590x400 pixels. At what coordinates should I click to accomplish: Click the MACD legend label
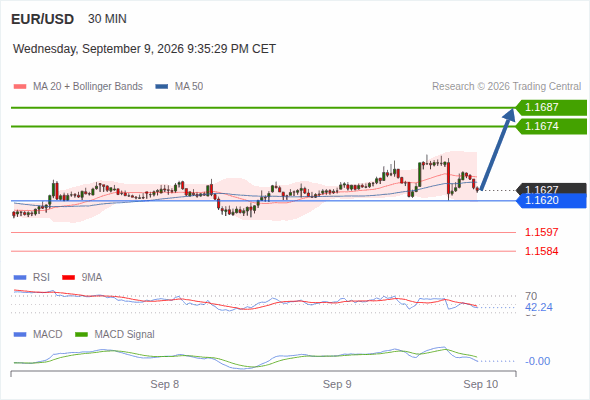[48, 335]
